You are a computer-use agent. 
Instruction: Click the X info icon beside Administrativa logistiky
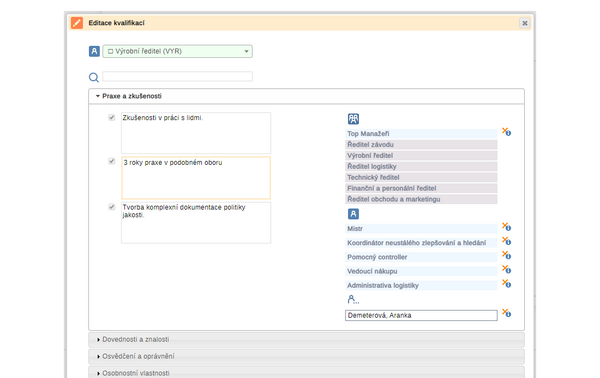tap(506, 284)
